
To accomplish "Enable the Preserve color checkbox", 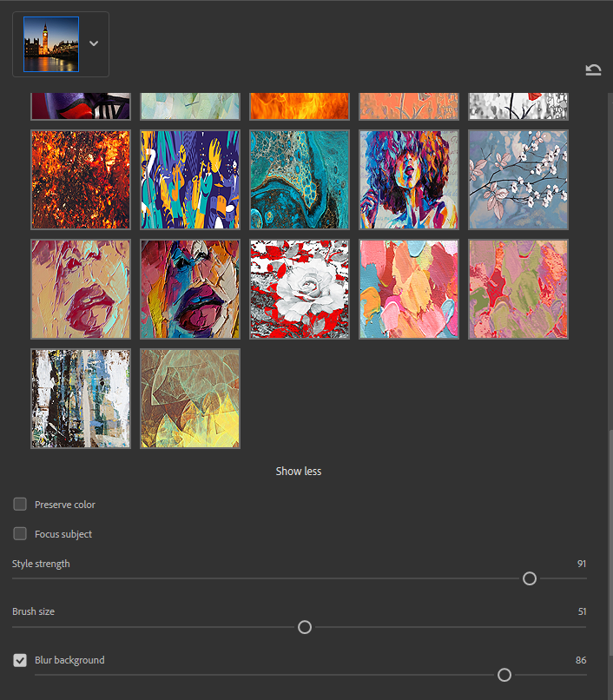I will tap(20, 505).
